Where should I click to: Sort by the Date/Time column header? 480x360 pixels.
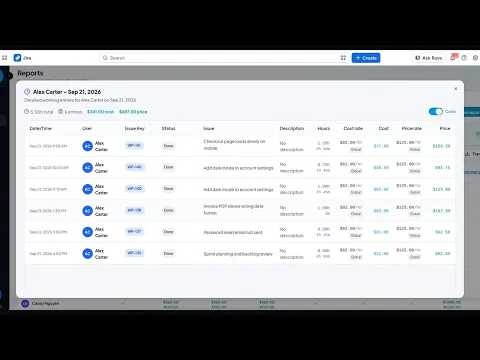pyautogui.click(x=40, y=128)
